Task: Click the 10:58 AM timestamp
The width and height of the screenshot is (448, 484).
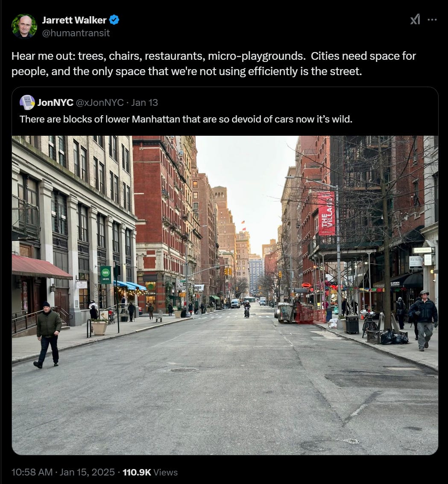Action: click(32, 472)
